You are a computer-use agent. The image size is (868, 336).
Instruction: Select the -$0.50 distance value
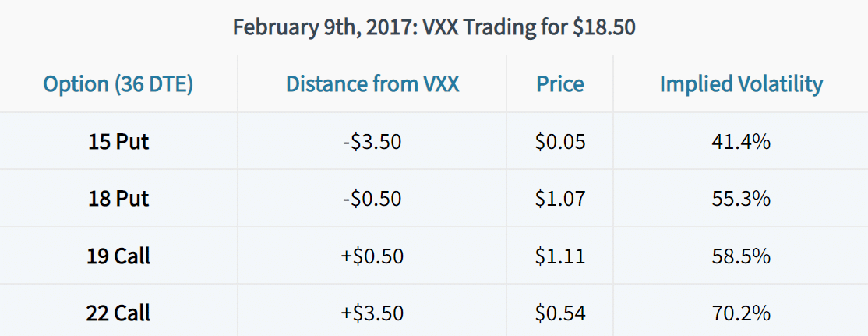[372, 199]
